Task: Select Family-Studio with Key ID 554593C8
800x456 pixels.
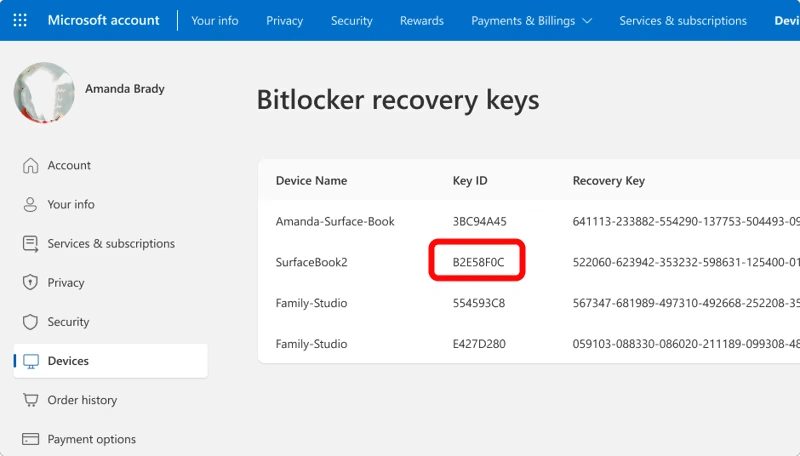Action: (312, 303)
